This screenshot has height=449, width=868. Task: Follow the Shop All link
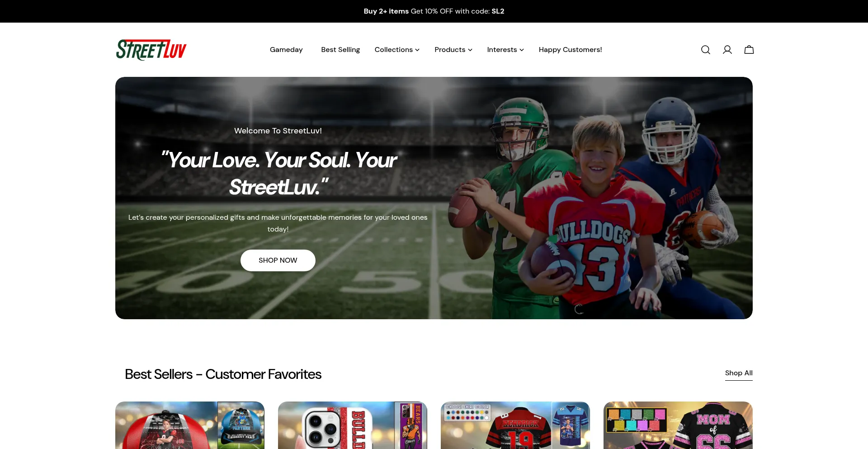pyautogui.click(x=739, y=373)
